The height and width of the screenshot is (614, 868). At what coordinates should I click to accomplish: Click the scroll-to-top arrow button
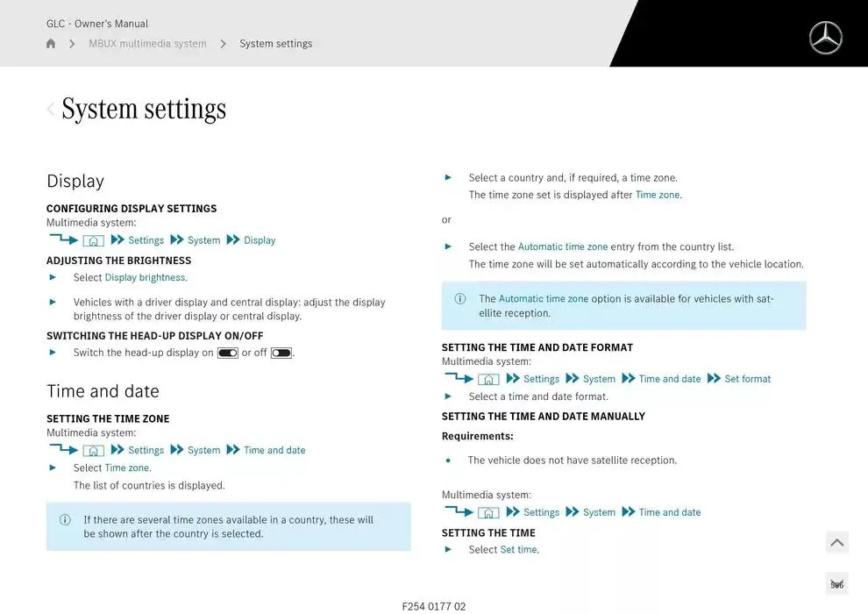coord(836,543)
